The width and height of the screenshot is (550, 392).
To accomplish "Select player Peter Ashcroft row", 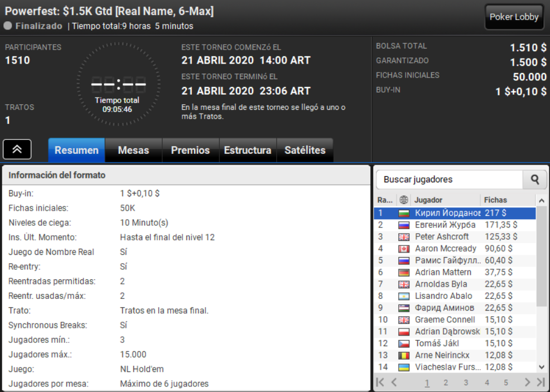I will (x=455, y=236).
